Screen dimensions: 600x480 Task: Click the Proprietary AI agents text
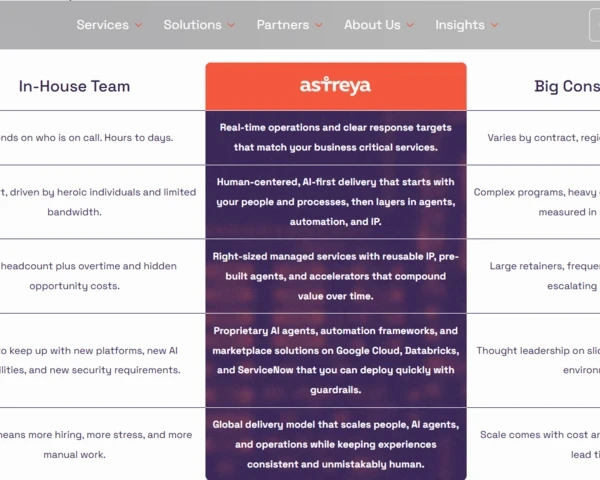pos(336,360)
